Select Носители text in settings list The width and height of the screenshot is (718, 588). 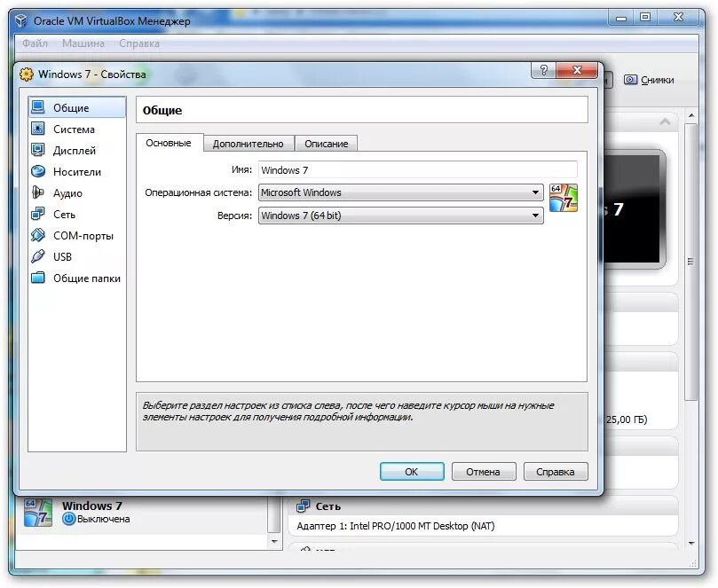[77, 171]
